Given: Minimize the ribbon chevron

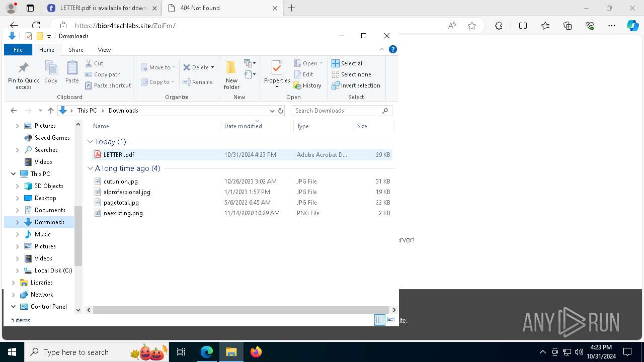Looking at the screenshot, I should tap(382, 49).
